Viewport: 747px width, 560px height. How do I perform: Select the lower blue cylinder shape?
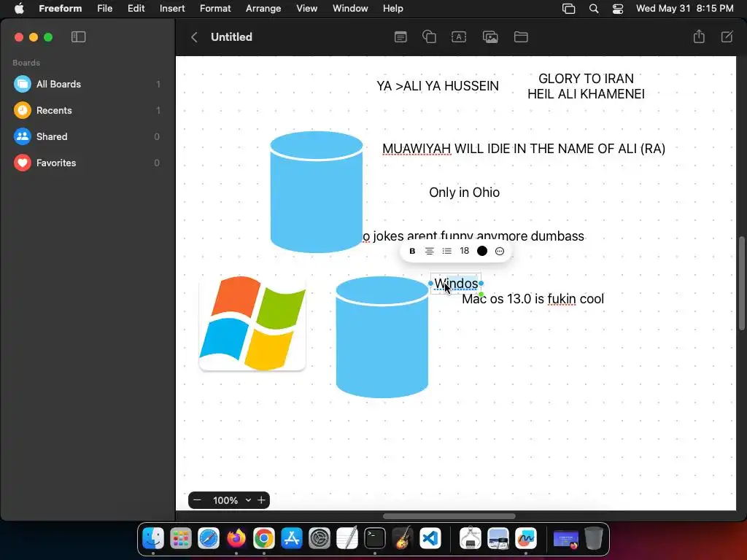click(x=382, y=337)
